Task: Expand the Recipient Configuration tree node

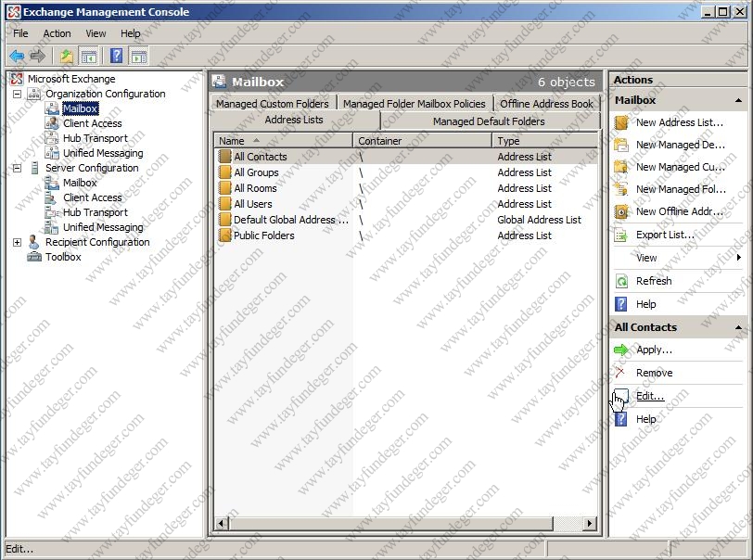Action: pyautogui.click(x=17, y=242)
